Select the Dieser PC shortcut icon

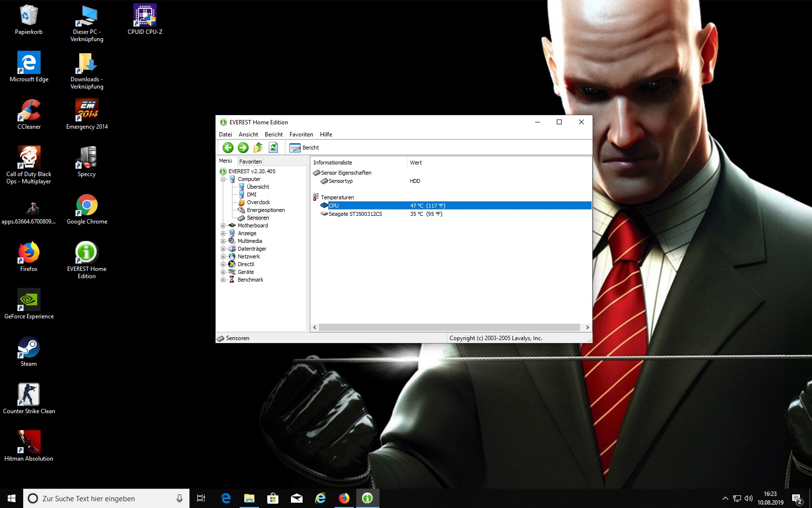[87, 23]
